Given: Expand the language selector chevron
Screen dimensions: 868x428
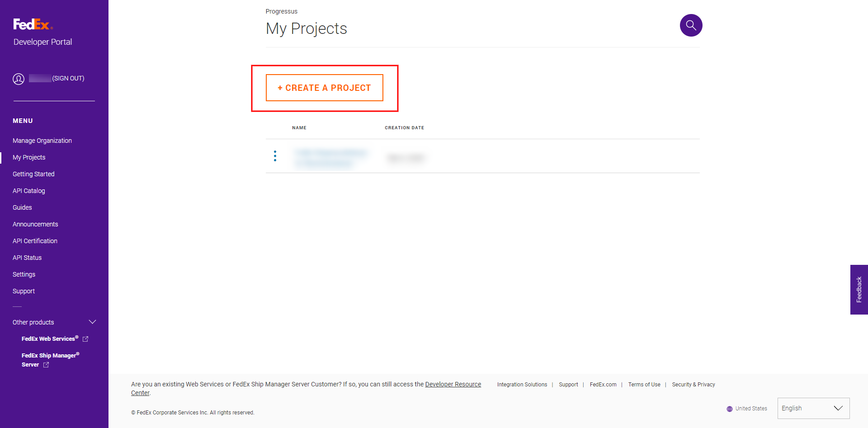Looking at the screenshot, I should point(839,408).
